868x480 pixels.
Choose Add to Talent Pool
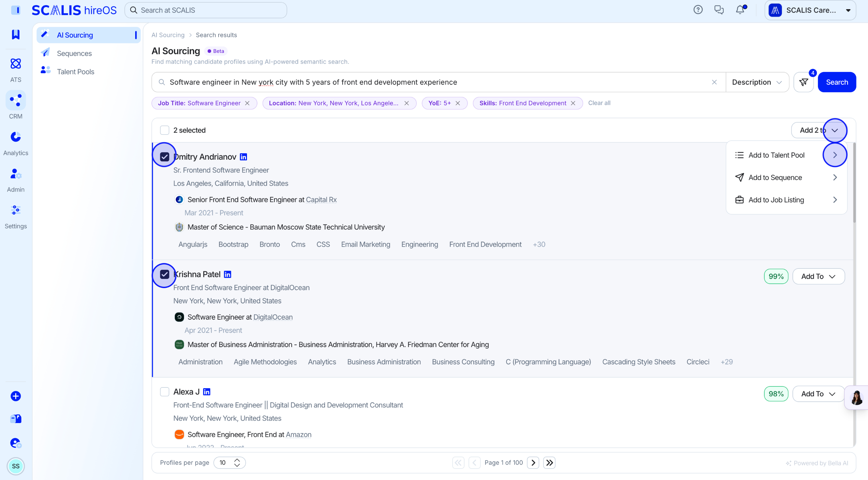[786, 155]
